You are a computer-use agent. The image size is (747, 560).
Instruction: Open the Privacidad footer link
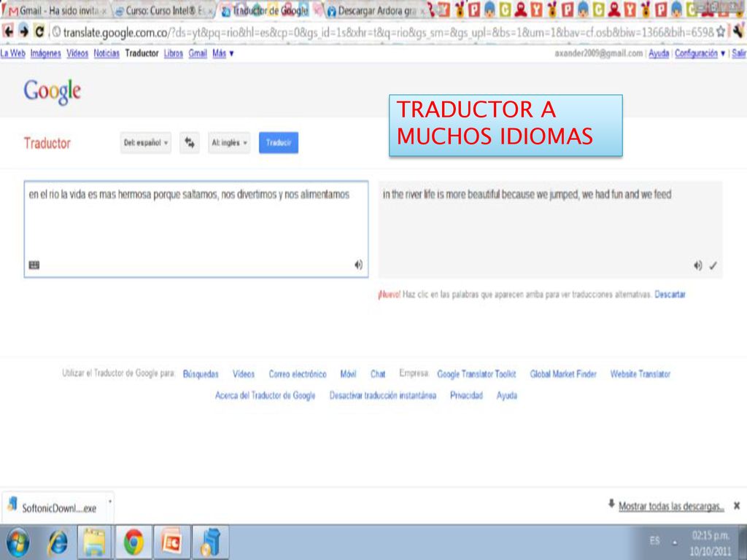coord(466,396)
